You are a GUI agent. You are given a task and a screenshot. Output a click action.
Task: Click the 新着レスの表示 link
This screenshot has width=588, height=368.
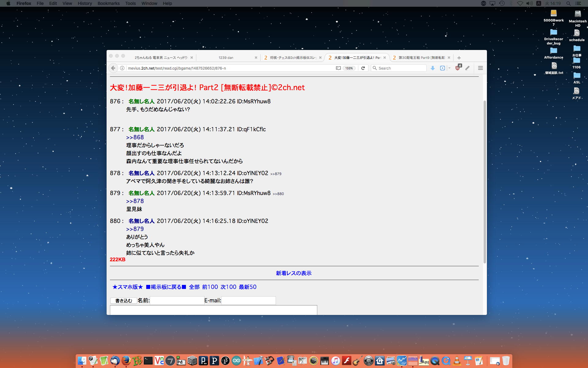coord(293,273)
